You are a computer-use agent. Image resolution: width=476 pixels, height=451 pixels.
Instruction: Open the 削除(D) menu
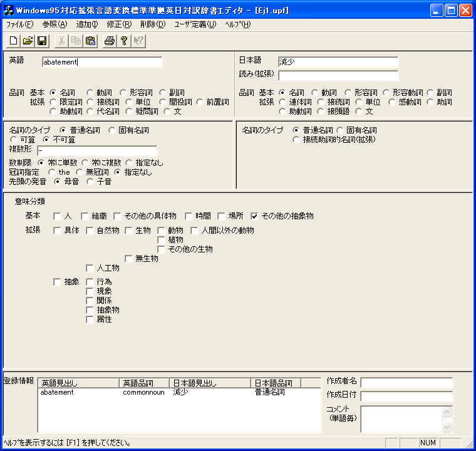pyautogui.click(x=153, y=24)
